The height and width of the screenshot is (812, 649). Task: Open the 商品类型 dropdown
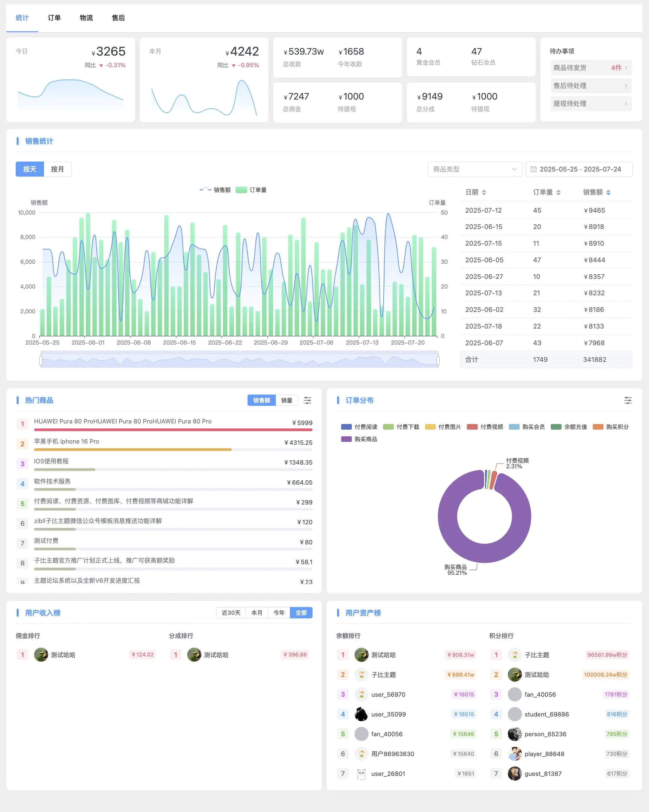tap(475, 170)
